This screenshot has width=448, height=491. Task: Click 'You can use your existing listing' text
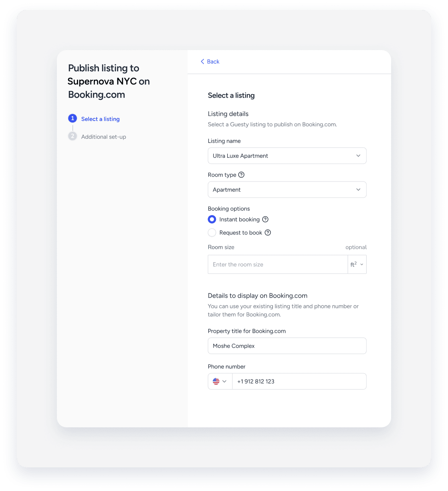coord(283,310)
